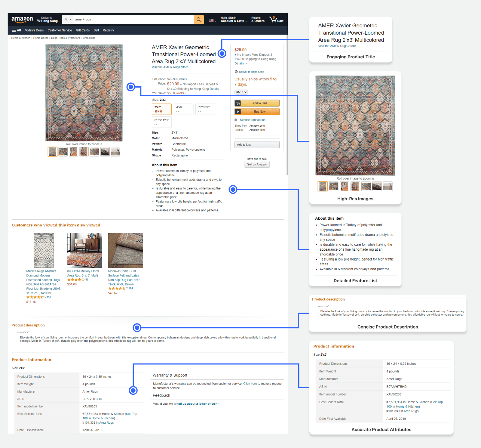Open nuLOOM Mallory Floral Area Rug link

[83, 273]
